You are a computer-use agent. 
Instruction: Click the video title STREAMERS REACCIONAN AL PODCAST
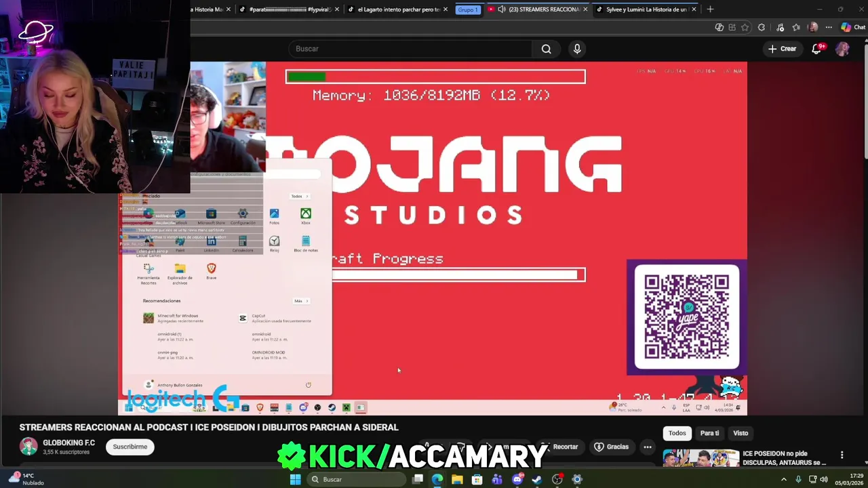pyautogui.click(x=209, y=427)
